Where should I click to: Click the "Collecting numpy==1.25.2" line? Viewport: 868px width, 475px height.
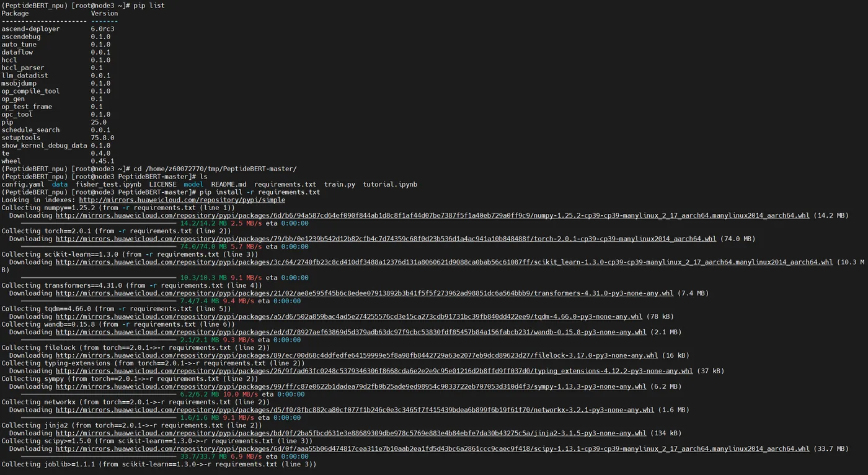point(118,208)
